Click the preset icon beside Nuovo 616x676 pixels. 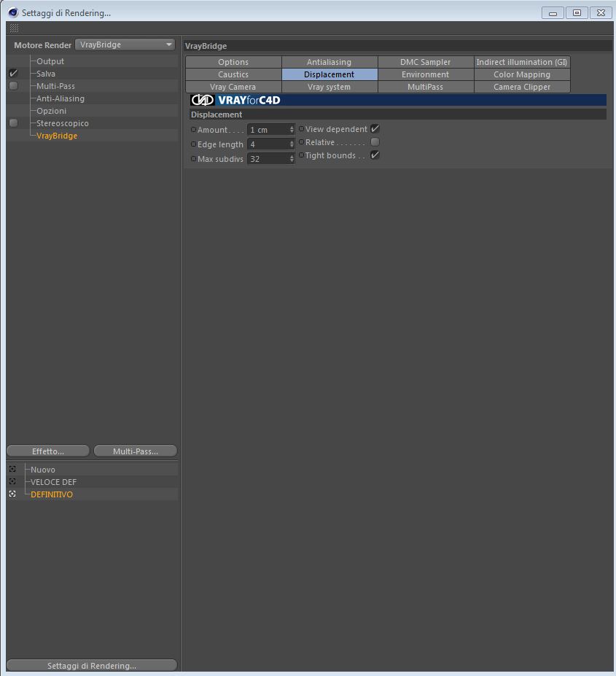pos(12,469)
